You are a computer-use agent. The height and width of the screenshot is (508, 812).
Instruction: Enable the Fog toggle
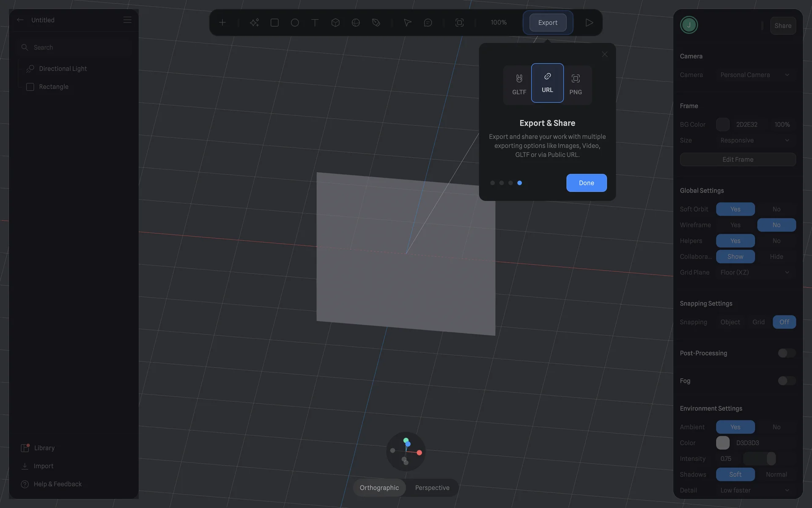[x=787, y=381]
